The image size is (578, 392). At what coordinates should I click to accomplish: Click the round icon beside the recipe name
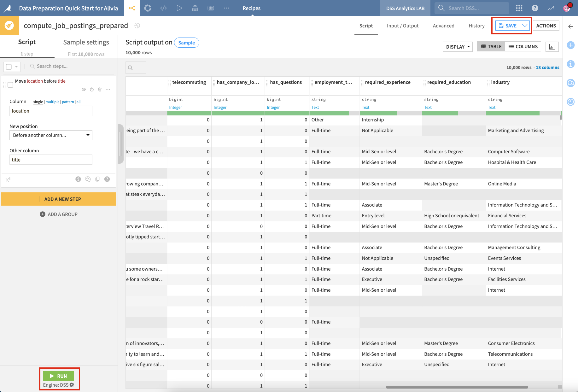(137, 26)
